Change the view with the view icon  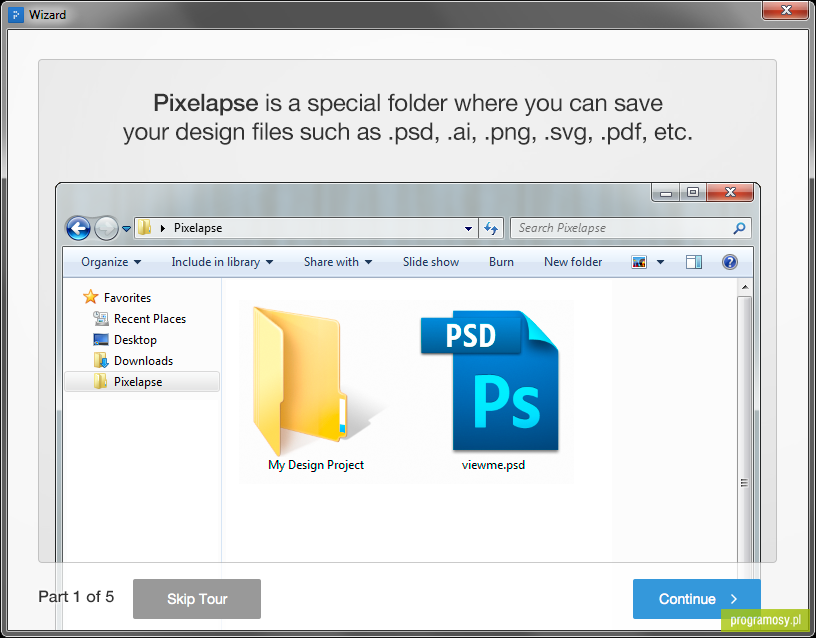click(639, 262)
